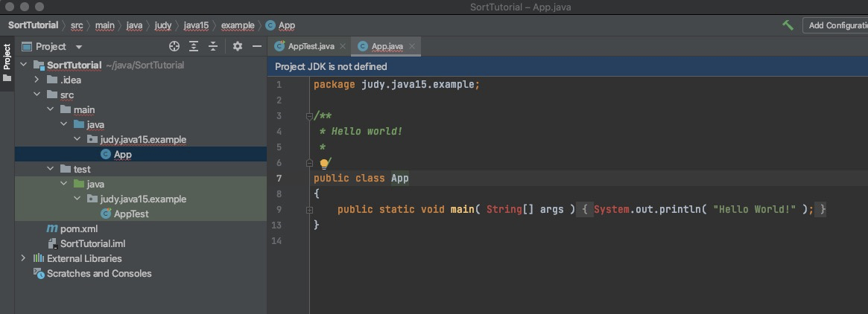Viewport: 868px width, 314px height.
Task: Collapse the main folder
Action: (50, 110)
